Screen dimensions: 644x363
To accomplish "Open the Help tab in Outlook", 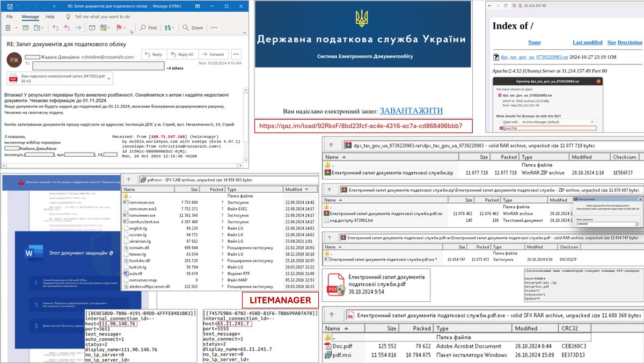I will 50,17.
